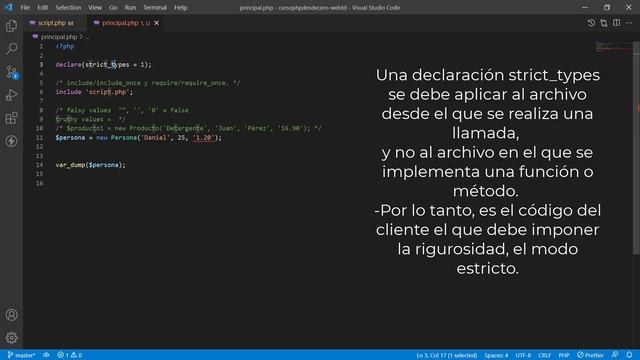This screenshot has width=640, height=360.
Task: Click the underlined '1.20' argument
Action: (x=203, y=138)
